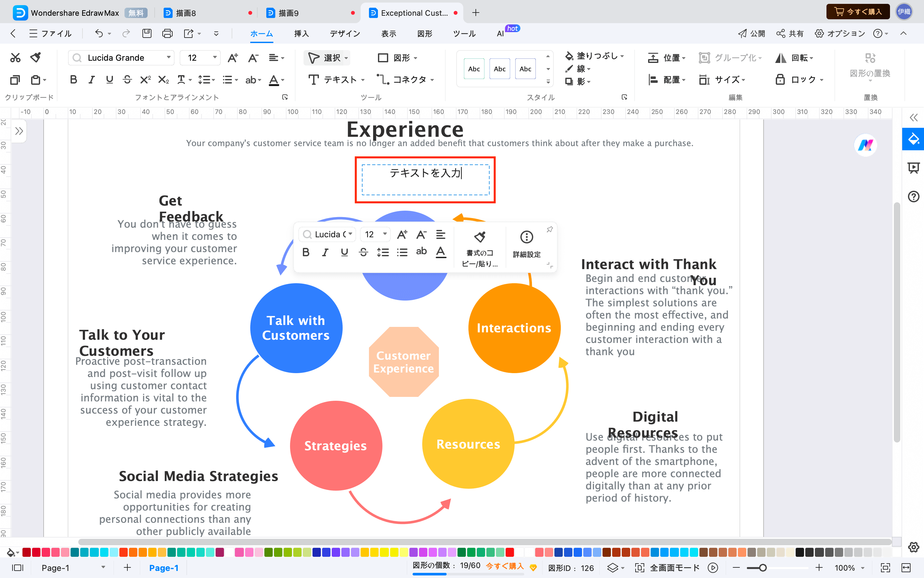
Task: Click fit-to-width icon in status bar
Action: (906, 568)
